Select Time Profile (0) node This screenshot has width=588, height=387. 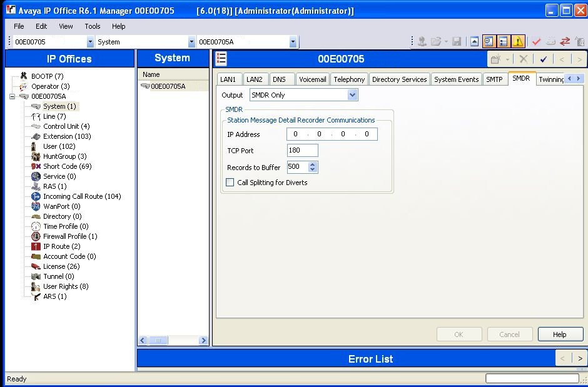click(66, 226)
